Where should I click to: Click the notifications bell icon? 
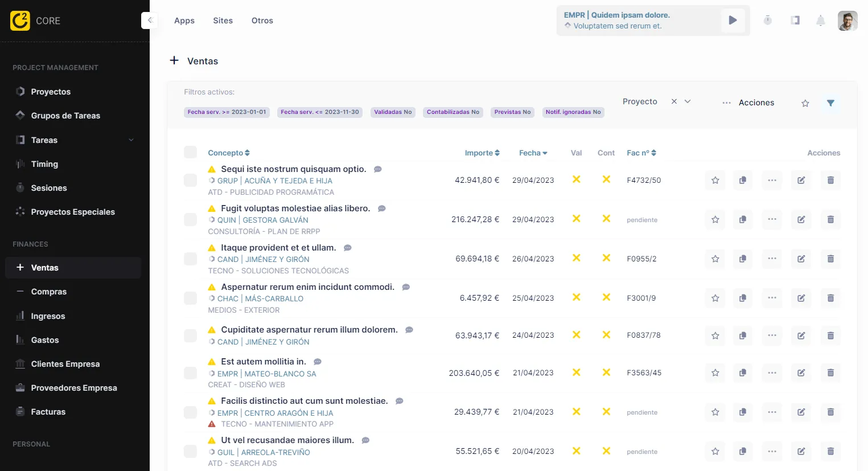click(821, 21)
